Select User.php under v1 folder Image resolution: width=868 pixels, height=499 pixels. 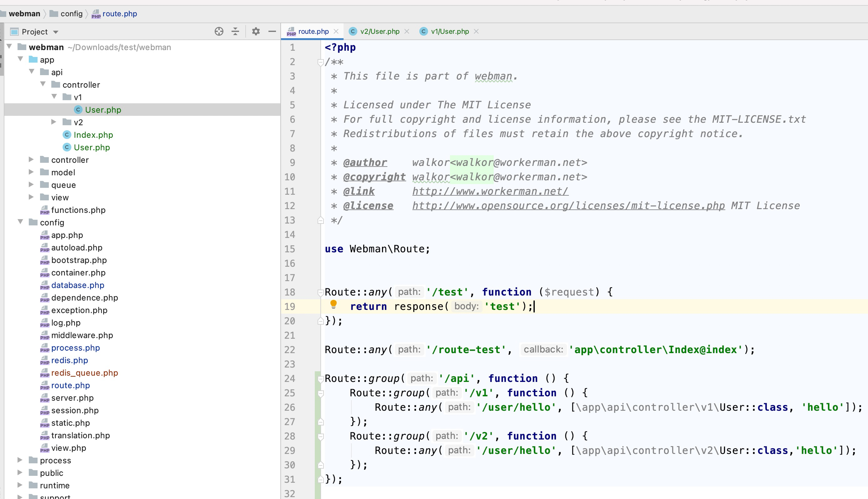[x=103, y=110]
